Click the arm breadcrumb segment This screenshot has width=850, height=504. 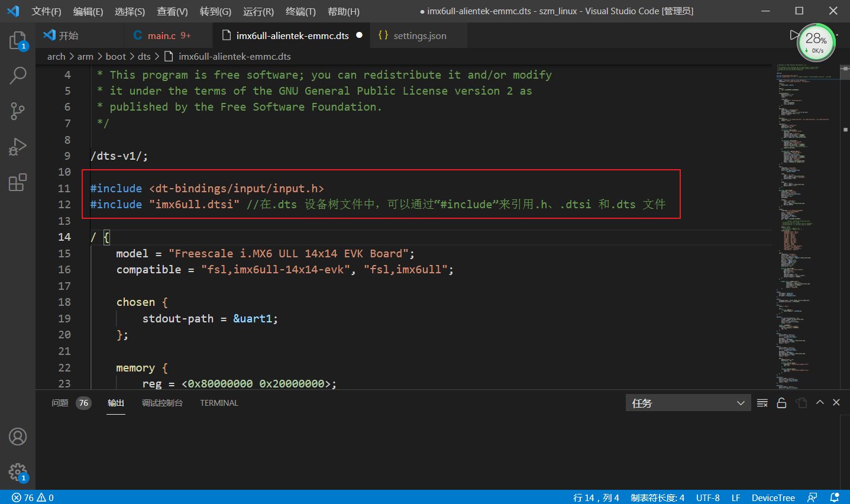coord(85,56)
